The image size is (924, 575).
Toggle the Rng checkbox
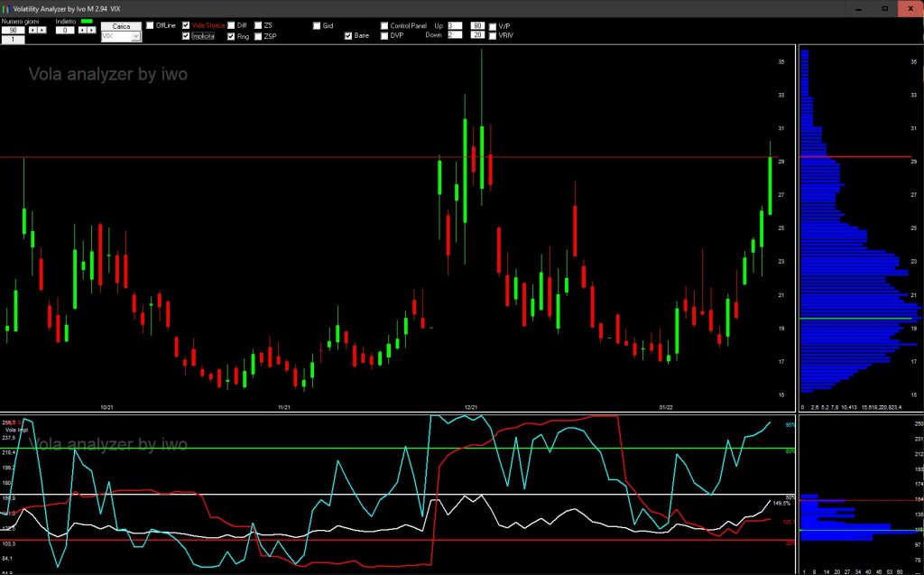pos(231,36)
